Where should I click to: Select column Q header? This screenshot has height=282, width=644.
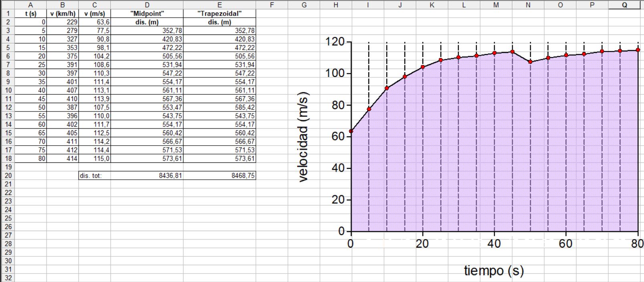coord(624,5)
